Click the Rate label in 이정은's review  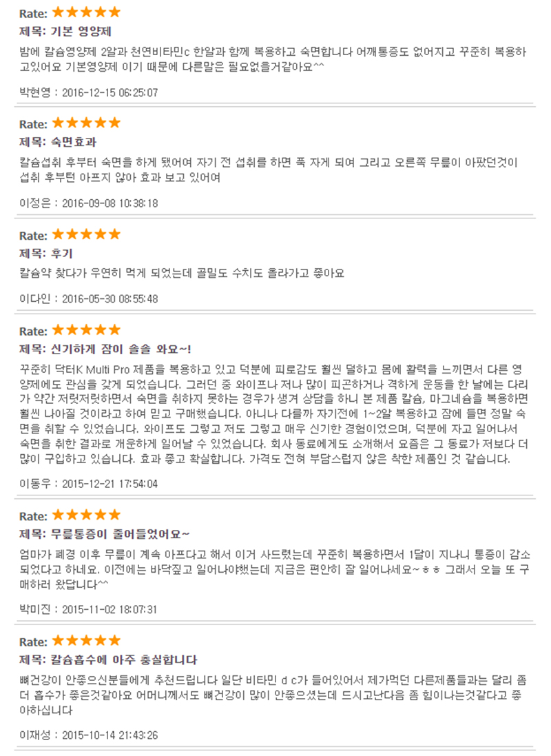tap(33, 125)
